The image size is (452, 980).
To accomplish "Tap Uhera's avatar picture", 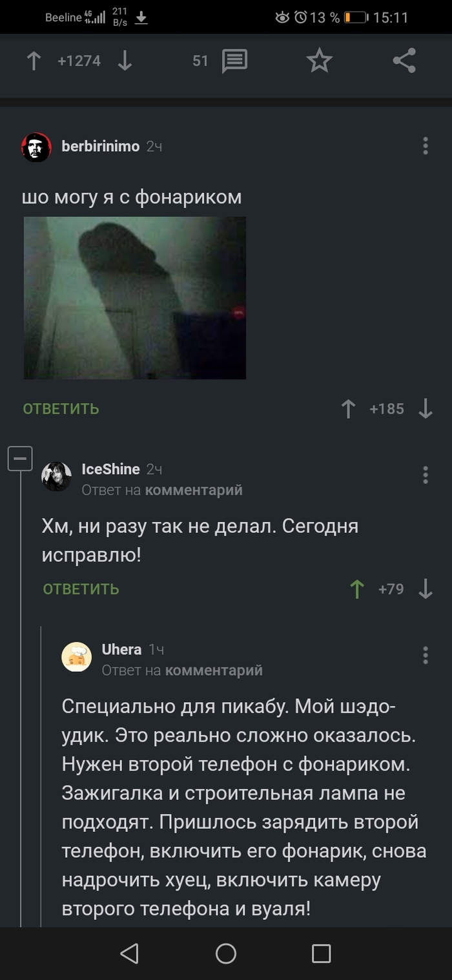I will pyautogui.click(x=76, y=658).
